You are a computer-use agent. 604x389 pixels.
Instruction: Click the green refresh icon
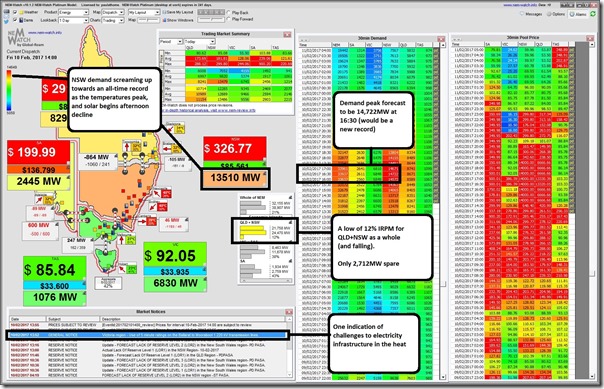point(594,14)
